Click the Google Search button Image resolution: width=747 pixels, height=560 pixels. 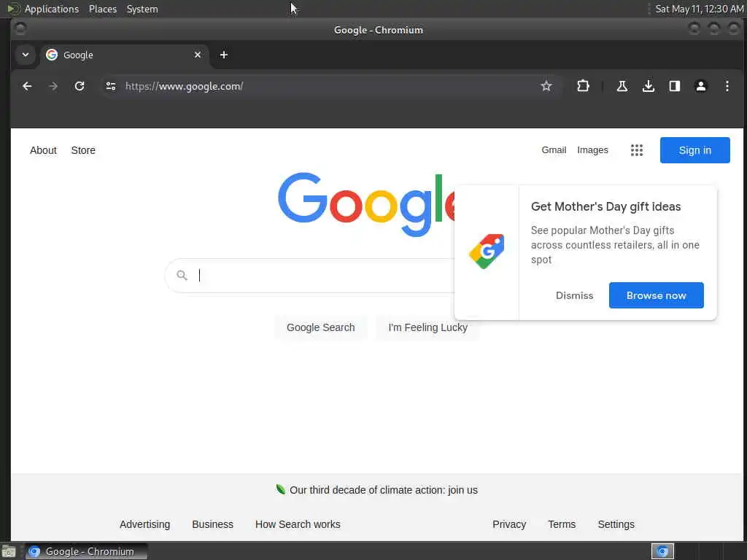(x=321, y=327)
